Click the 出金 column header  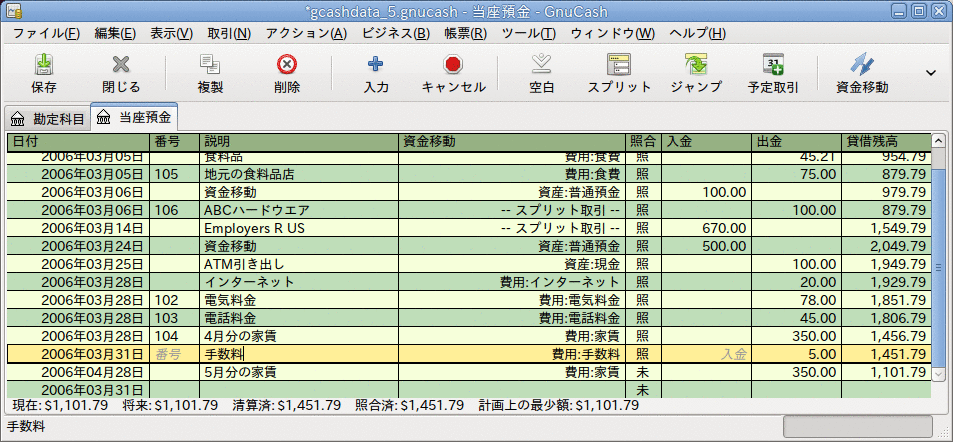796,142
